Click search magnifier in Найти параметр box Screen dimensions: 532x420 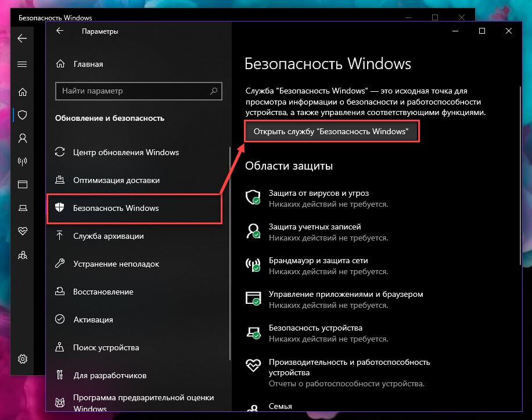(214, 91)
